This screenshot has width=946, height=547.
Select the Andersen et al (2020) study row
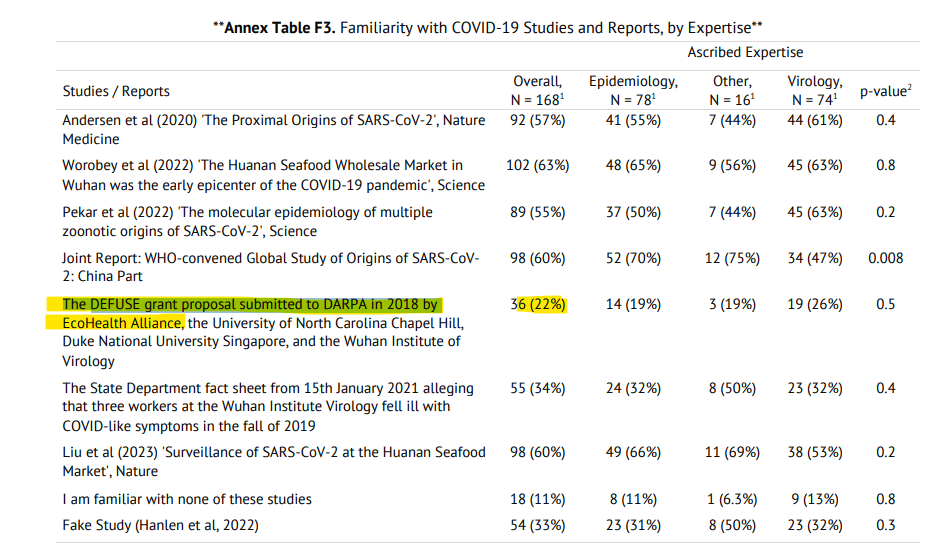(274, 130)
